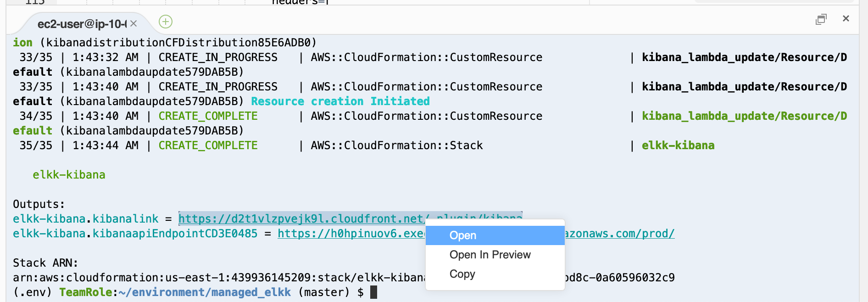Close the terminal panel with X icon
868x302 pixels.
[x=846, y=18]
